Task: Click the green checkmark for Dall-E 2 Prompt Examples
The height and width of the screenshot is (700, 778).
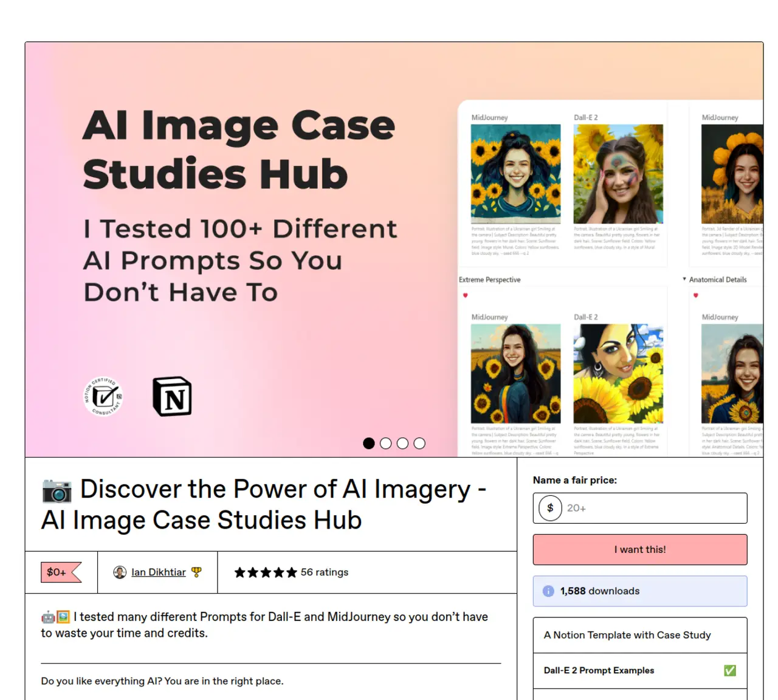Action: pos(730,670)
